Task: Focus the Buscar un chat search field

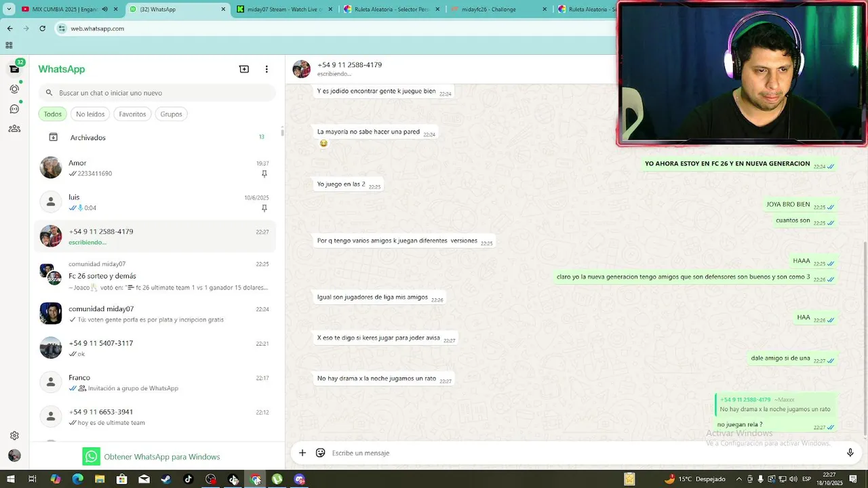Action: pos(157,93)
